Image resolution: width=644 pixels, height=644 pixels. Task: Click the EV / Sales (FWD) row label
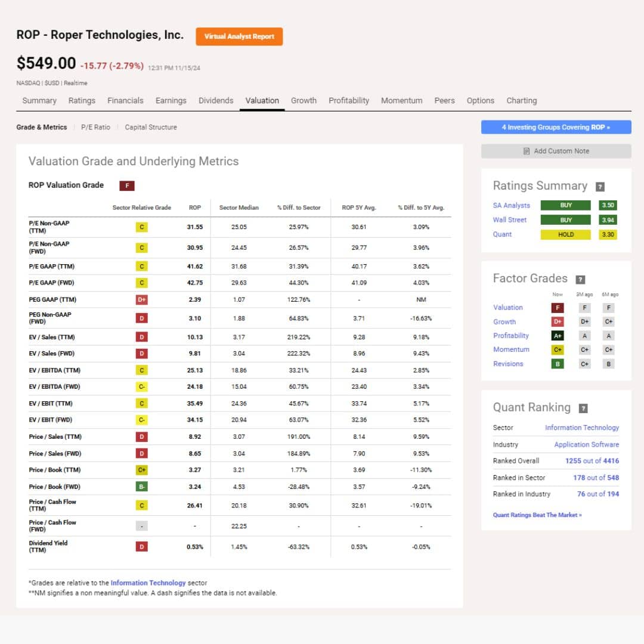[52, 354]
